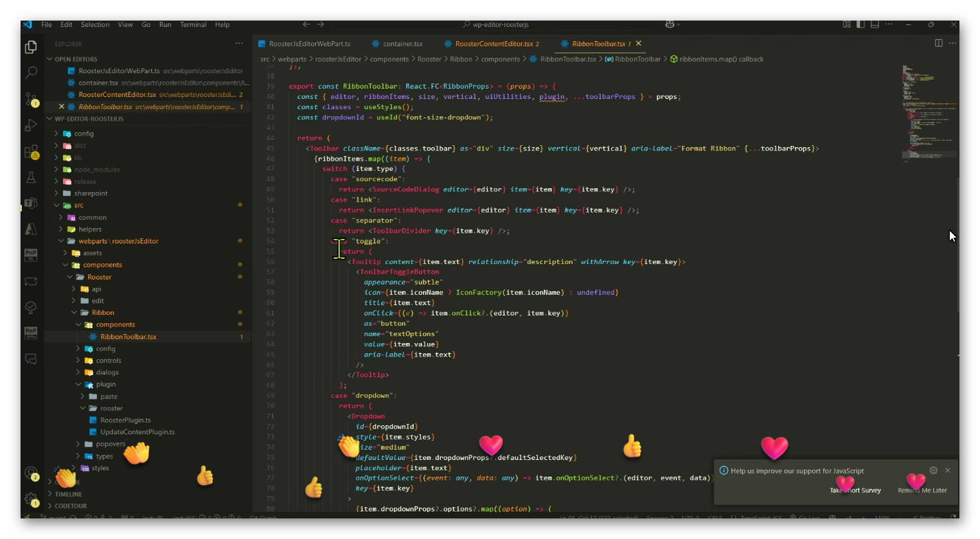
Task: Toggle the bottom panel visibility
Action: (875, 24)
